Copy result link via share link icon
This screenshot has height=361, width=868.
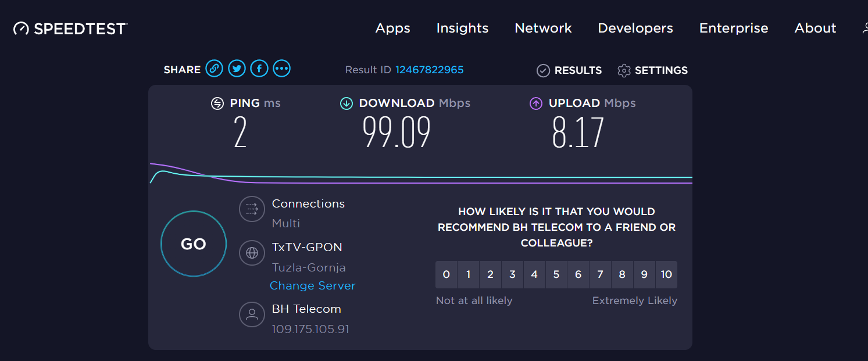[214, 69]
